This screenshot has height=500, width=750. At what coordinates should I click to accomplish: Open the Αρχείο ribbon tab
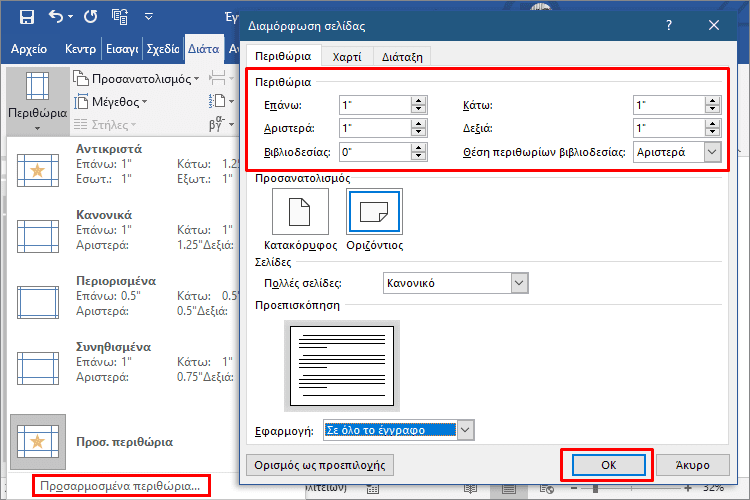29,49
